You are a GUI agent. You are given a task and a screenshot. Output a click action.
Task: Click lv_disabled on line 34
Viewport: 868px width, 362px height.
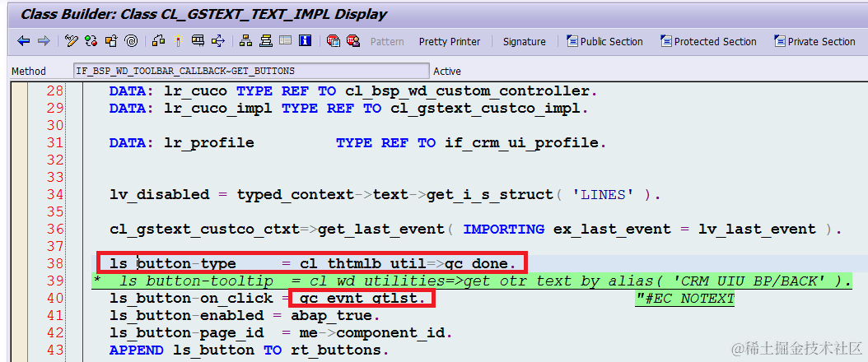[160, 194]
